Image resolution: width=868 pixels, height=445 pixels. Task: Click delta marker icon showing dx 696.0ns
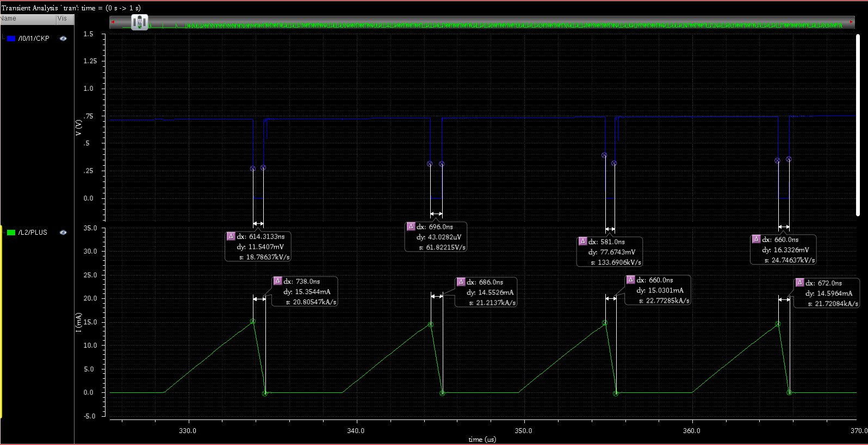point(411,227)
